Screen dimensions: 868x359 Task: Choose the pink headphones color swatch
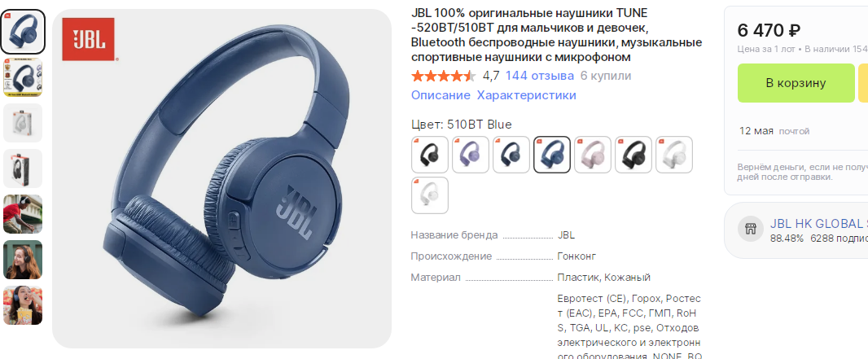(592, 155)
